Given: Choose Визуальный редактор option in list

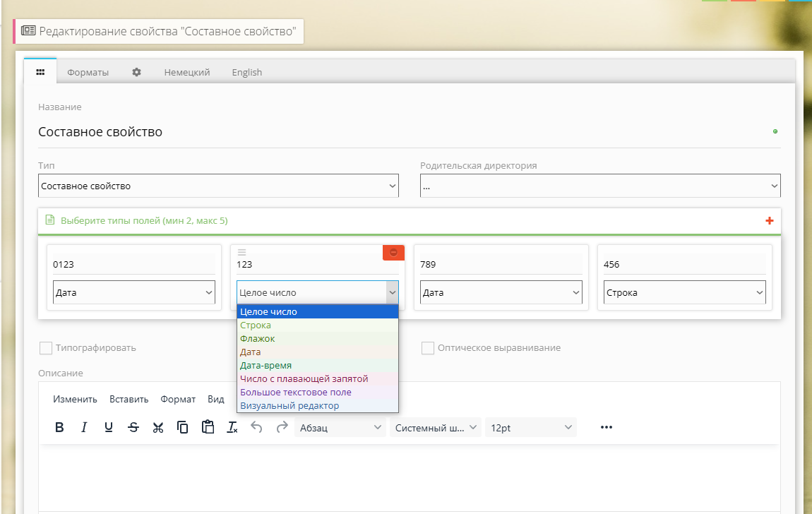Looking at the screenshot, I should pos(289,406).
